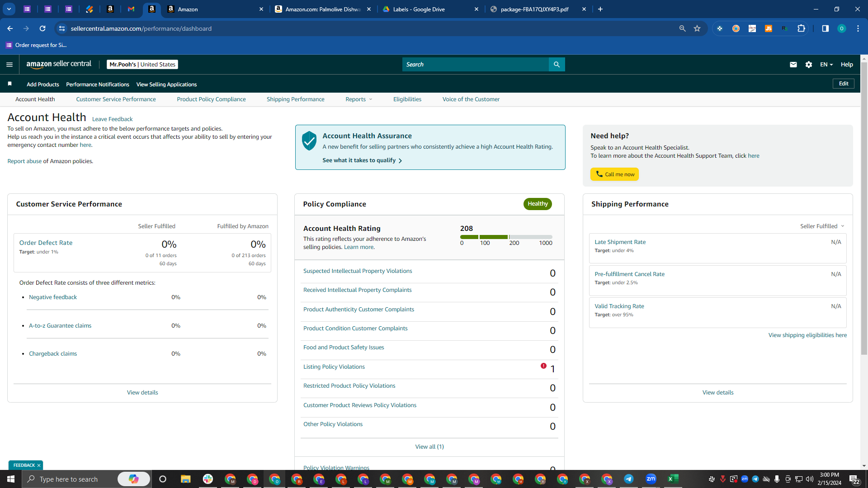Image resolution: width=868 pixels, height=488 pixels.
Task: Switch to Customer Service Performance tab
Action: [116, 99]
